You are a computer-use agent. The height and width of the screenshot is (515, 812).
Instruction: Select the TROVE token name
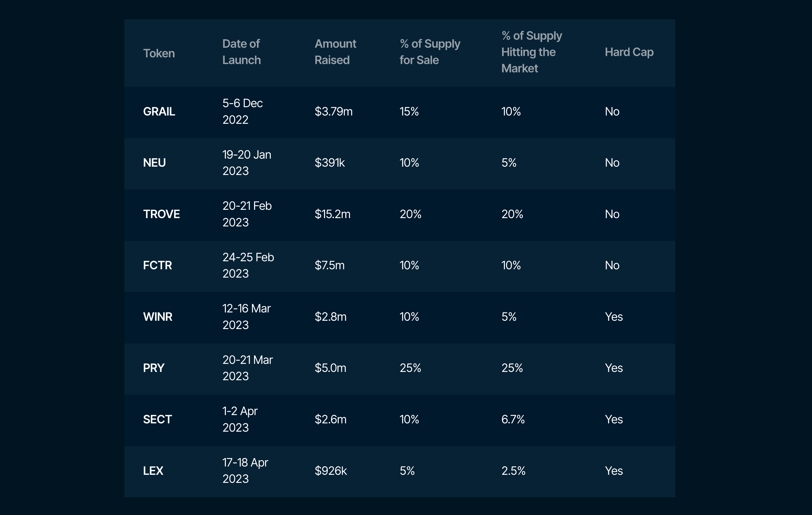[161, 214]
